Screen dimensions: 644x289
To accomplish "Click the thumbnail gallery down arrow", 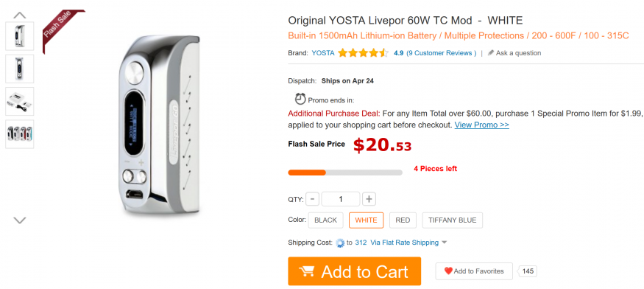I will pyautogui.click(x=20, y=220).
